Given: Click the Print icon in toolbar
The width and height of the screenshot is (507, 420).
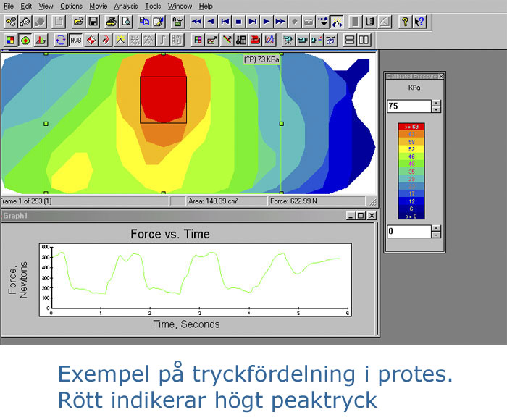Looking at the screenshot, I should point(112,22).
